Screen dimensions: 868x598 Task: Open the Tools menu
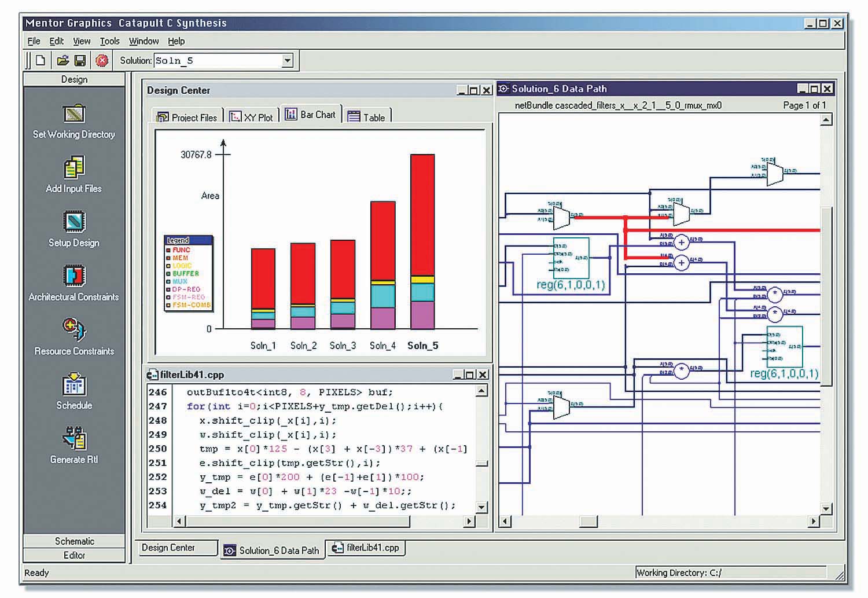[110, 41]
